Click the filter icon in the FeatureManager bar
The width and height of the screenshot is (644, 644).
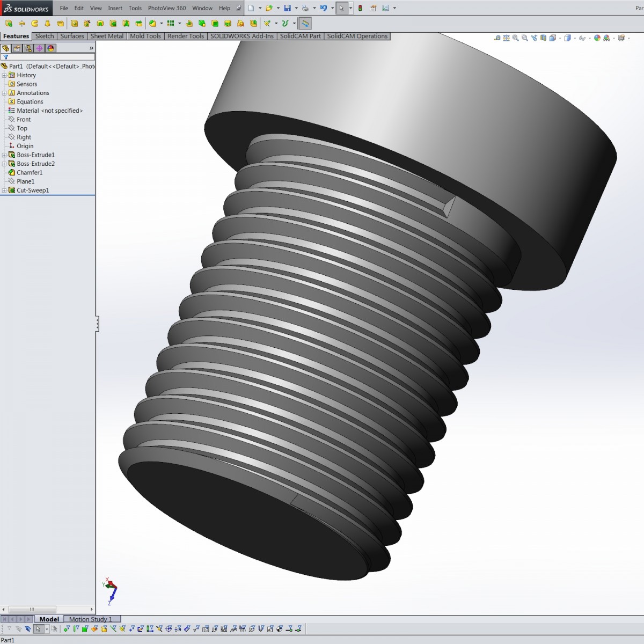point(6,56)
